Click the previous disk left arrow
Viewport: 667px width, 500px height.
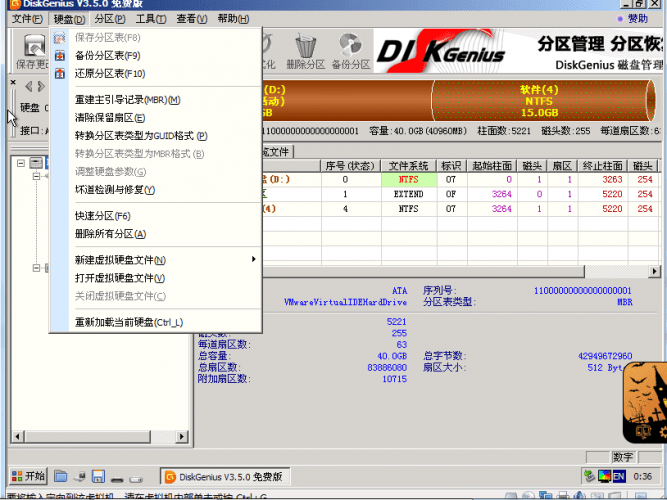click(29, 87)
